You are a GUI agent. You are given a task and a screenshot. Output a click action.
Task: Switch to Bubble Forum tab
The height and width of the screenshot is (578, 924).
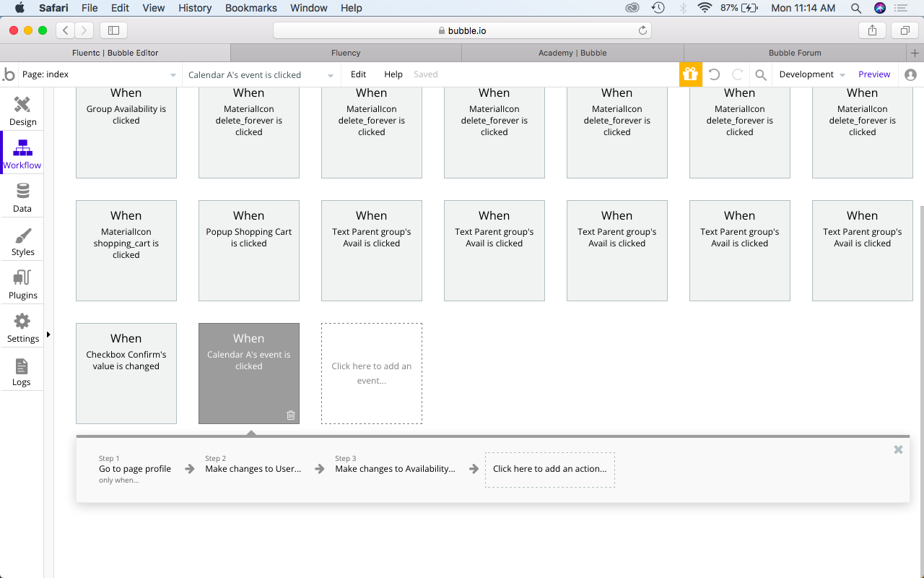pyautogui.click(x=795, y=53)
